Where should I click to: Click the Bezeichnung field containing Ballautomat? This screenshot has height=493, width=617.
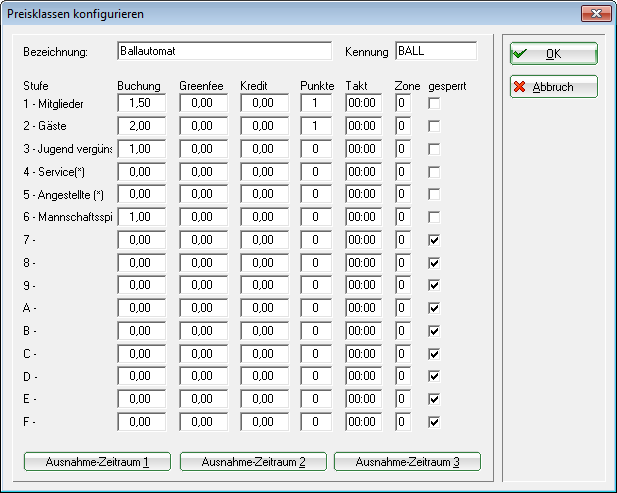coord(223,51)
